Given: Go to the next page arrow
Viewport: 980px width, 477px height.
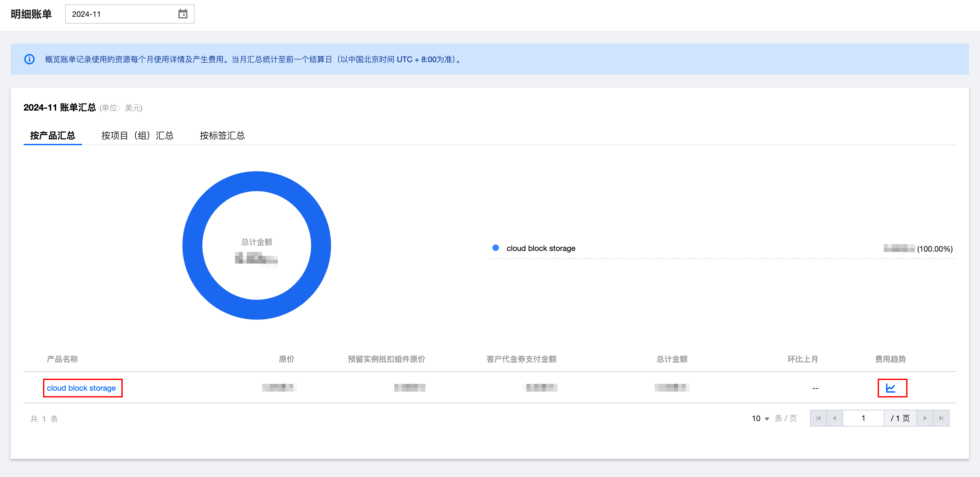Looking at the screenshot, I should 925,418.
